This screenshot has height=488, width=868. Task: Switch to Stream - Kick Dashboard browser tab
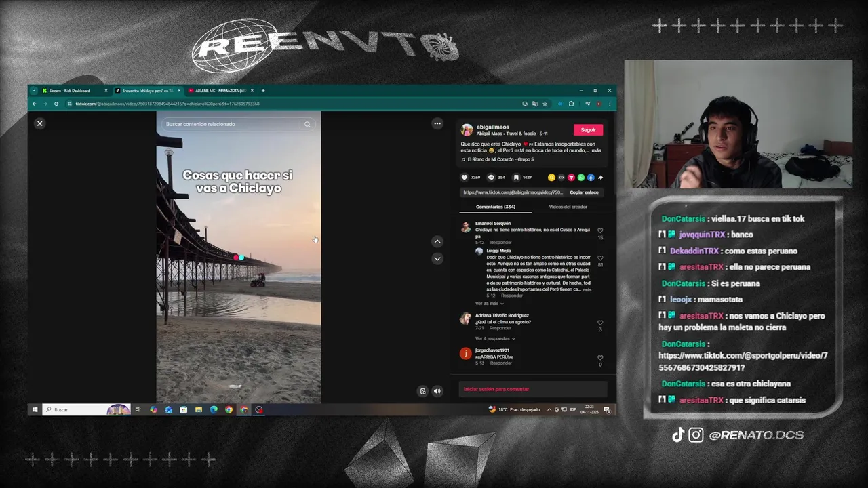(74, 91)
